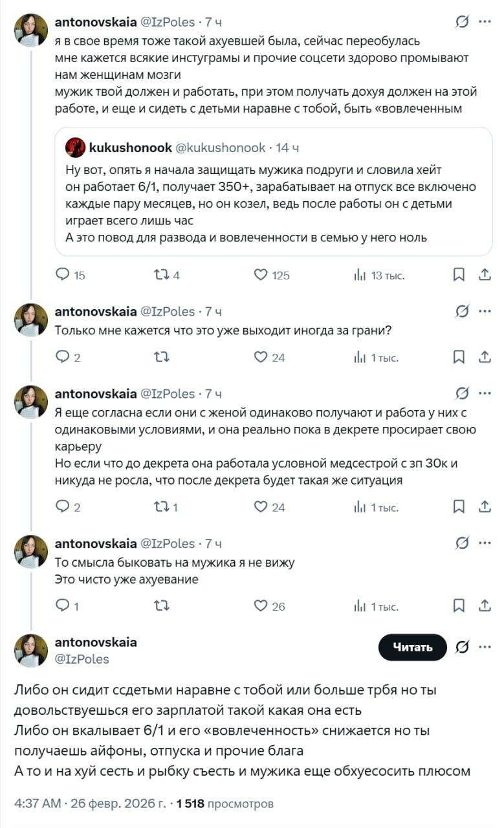The width and height of the screenshot is (504, 828).
Task: Click the Читать follow button
Action: pyautogui.click(x=413, y=647)
